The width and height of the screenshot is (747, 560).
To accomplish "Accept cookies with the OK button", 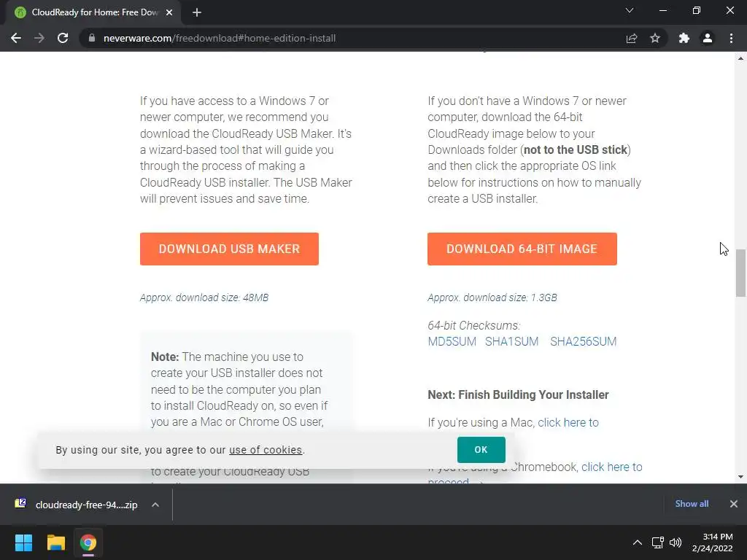I will point(481,449).
